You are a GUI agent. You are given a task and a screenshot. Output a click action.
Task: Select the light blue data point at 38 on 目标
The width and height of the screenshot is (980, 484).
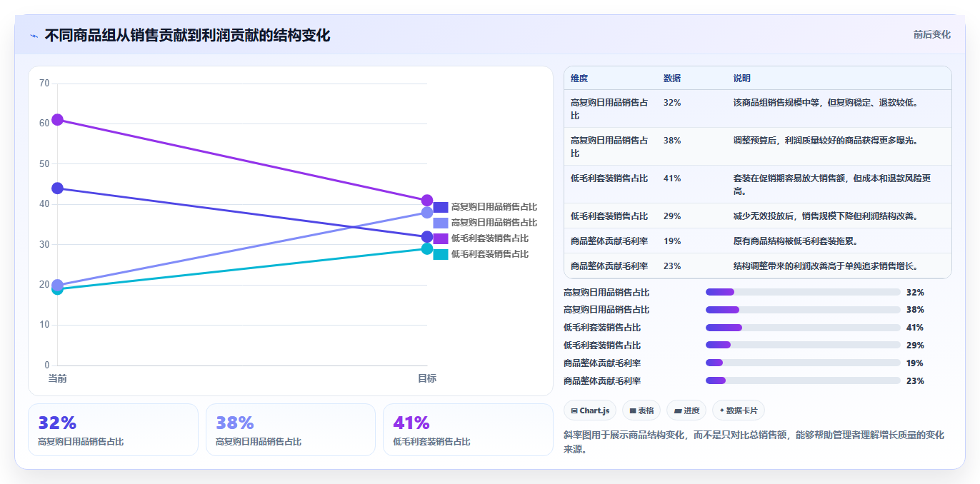click(x=427, y=212)
